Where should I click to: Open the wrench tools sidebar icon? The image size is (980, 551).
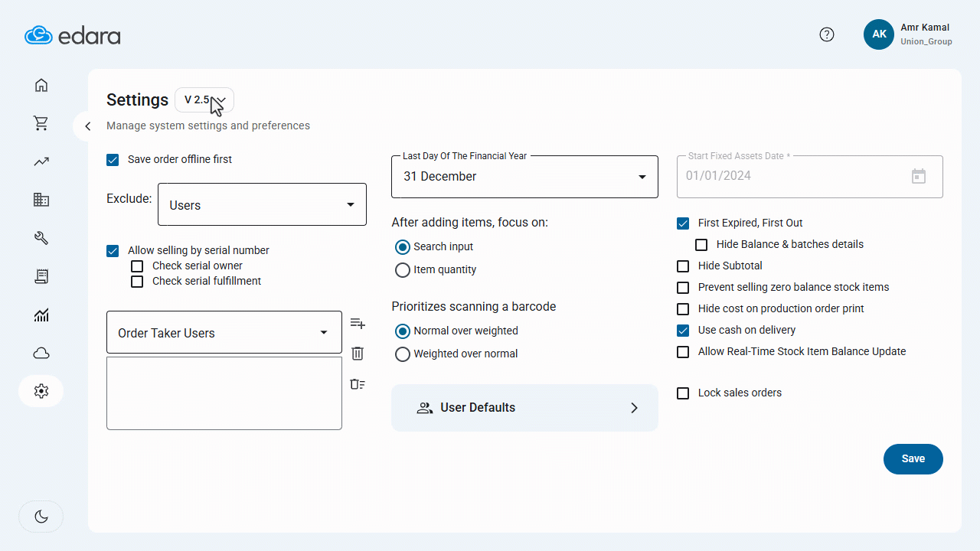(x=41, y=238)
